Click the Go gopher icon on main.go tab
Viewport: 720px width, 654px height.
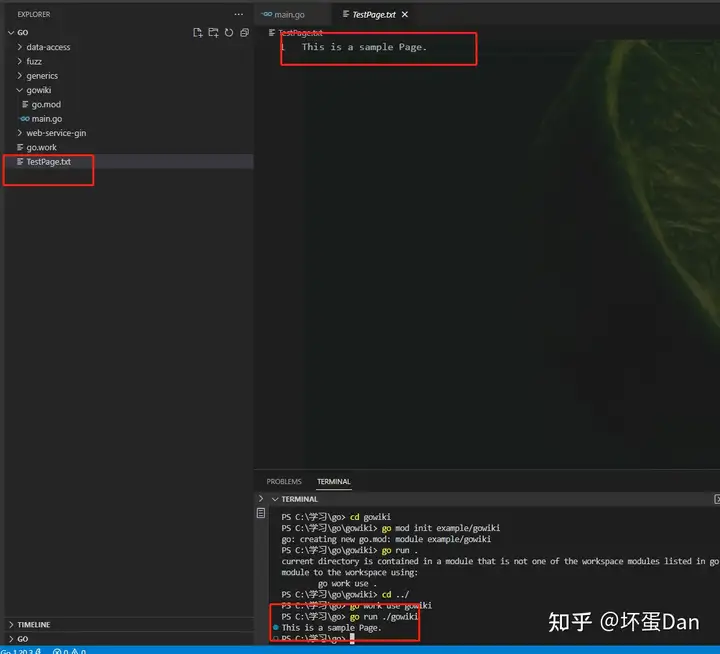(x=267, y=15)
